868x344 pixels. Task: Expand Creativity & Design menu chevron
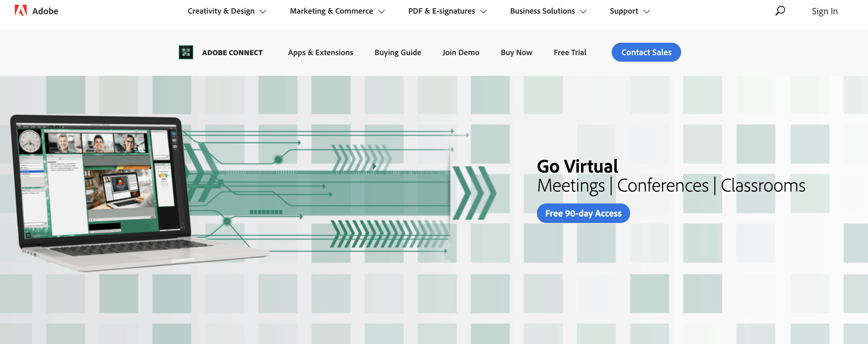tap(263, 12)
